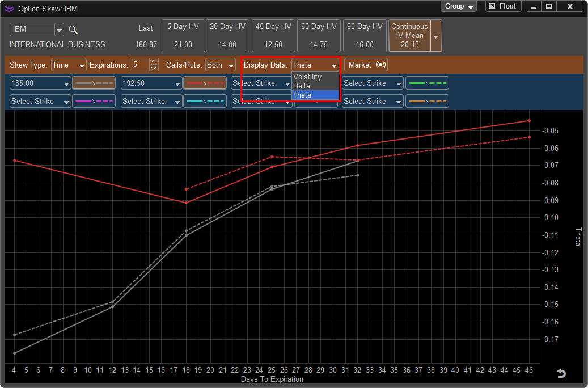The image size is (588, 388).
Task: Click the -0.17 axis value
Action: 550,339
